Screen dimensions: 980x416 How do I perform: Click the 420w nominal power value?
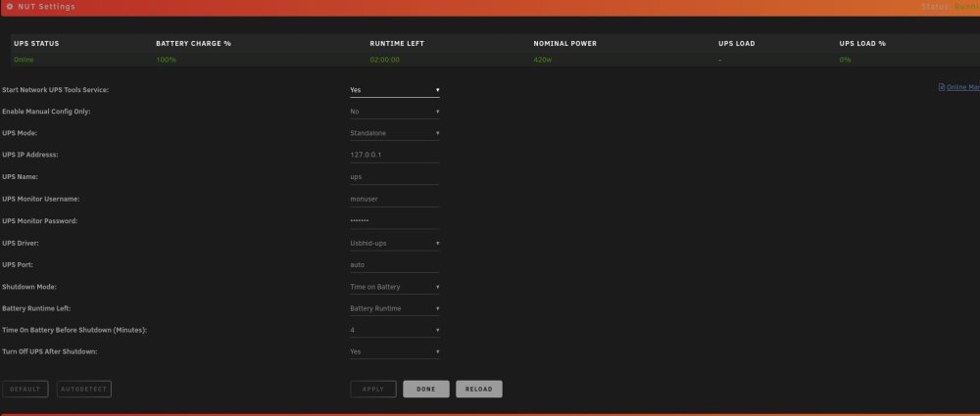tap(543, 60)
